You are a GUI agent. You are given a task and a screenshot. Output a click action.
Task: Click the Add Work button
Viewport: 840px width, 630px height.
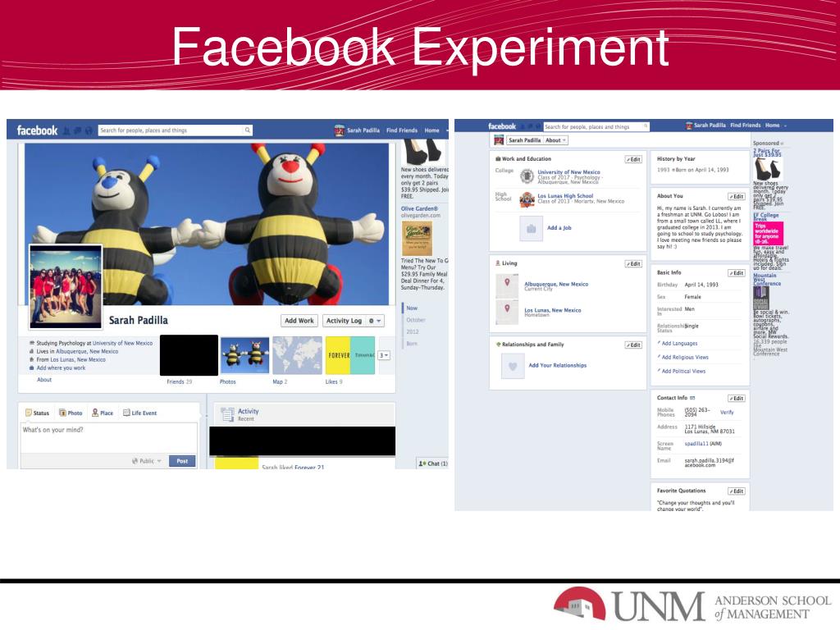click(x=299, y=321)
